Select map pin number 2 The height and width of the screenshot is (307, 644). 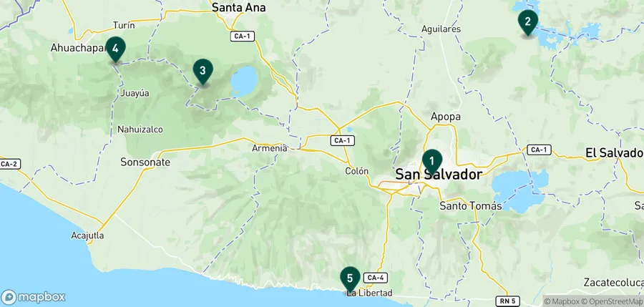528,22
